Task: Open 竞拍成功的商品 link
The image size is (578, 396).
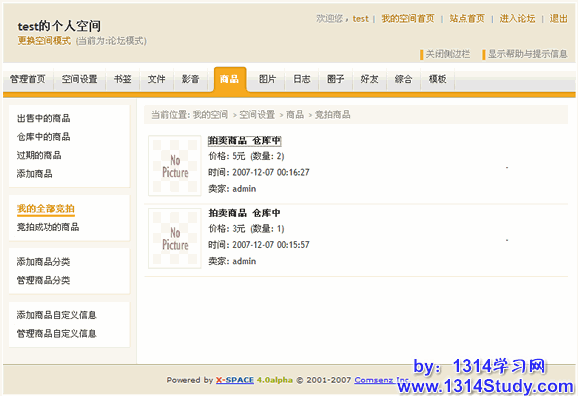Action: coord(48,227)
